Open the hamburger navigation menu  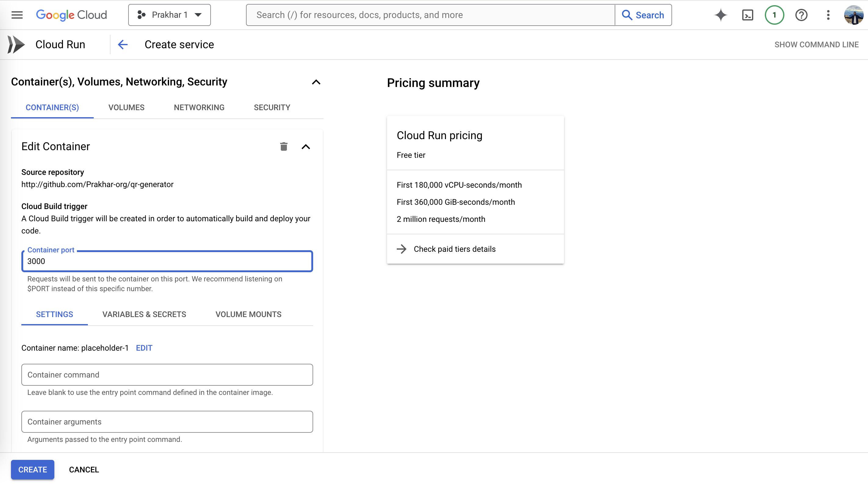click(17, 15)
